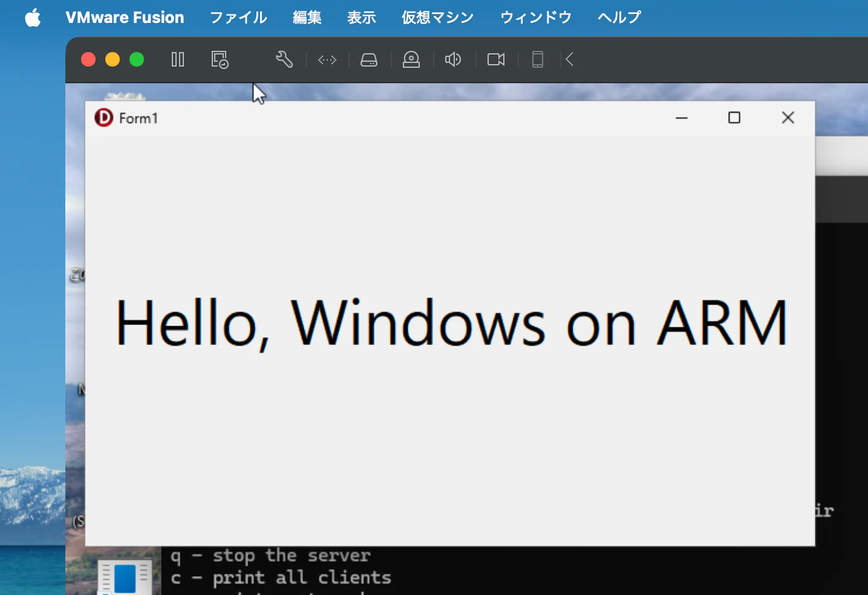Click the "c - print all clients" line
Image resolution: width=868 pixels, height=595 pixels.
point(281,578)
